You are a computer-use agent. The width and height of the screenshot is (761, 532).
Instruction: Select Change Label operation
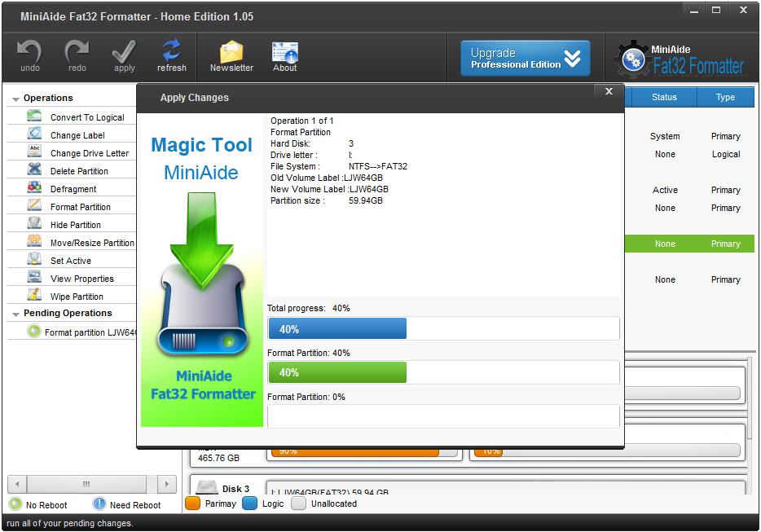pyautogui.click(x=77, y=135)
